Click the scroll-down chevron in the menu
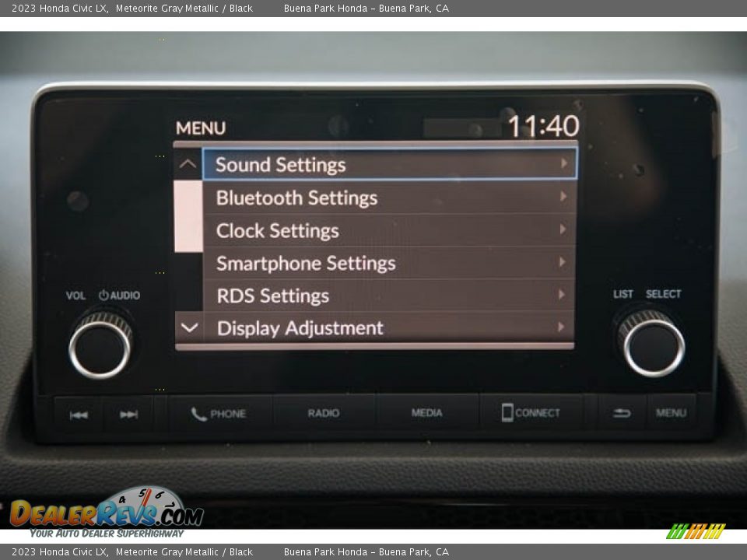 coord(190,327)
